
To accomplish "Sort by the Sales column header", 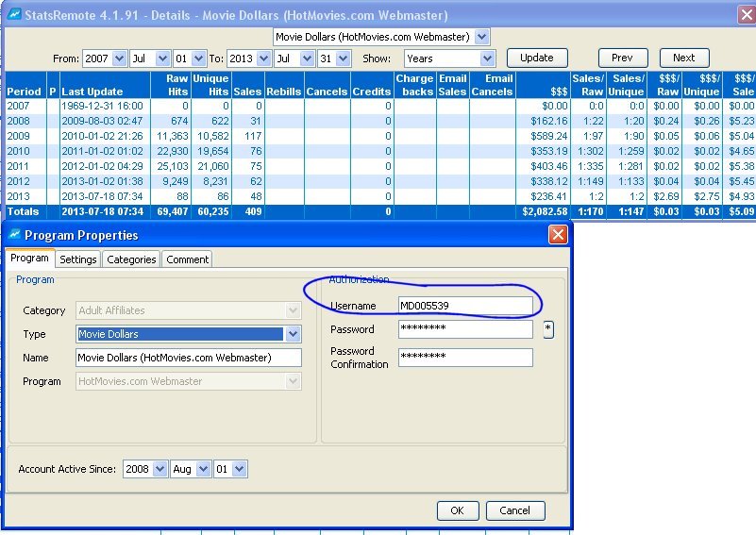I will pyautogui.click(x=248, y=85).
